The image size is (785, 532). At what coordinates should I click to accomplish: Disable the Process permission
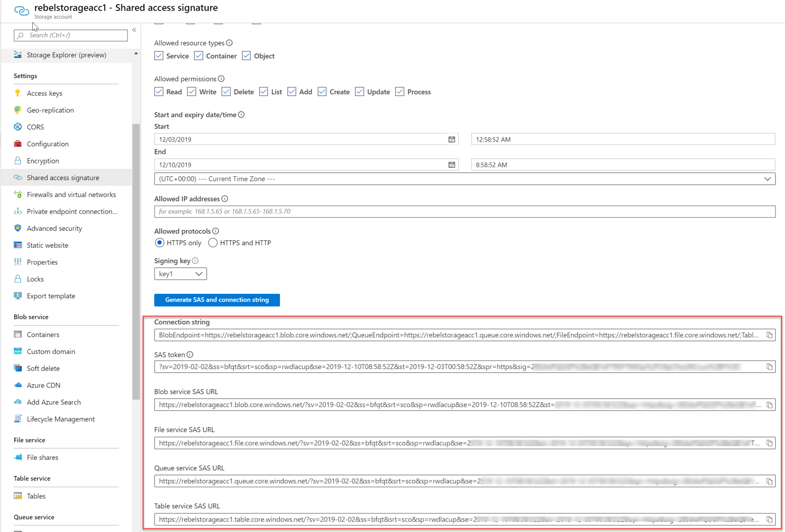[400, 92]
